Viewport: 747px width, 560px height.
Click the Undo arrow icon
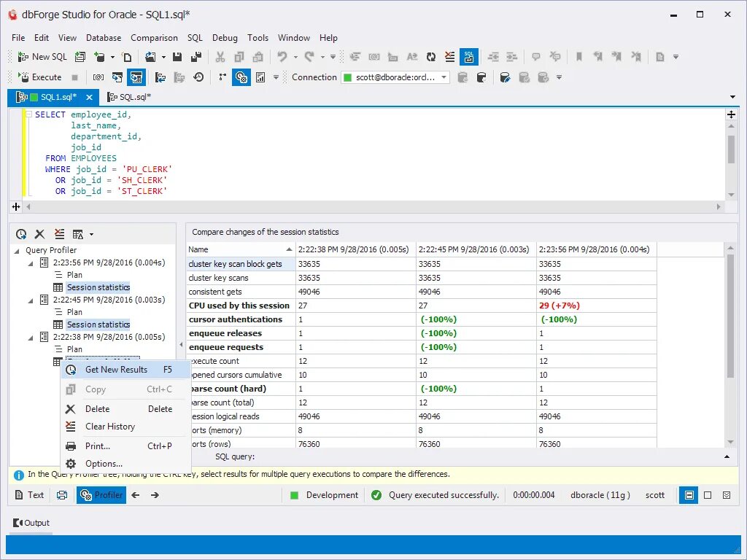point(282,57)
